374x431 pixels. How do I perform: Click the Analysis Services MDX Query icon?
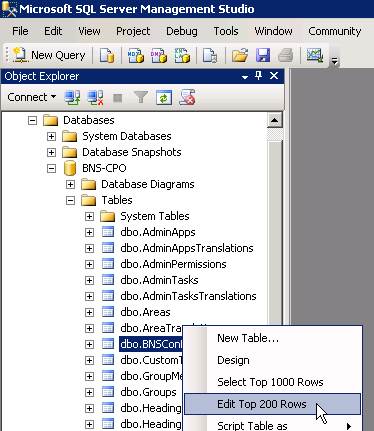coord(136,55)
